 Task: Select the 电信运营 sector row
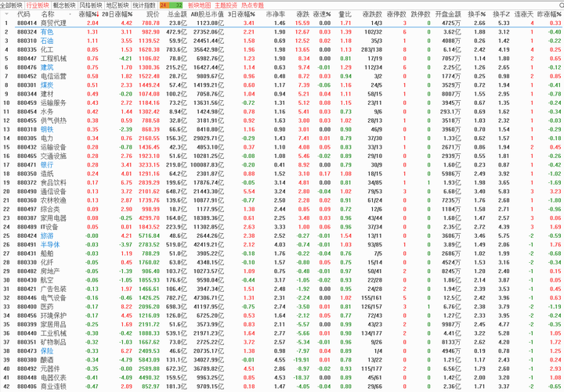[282, 76]
